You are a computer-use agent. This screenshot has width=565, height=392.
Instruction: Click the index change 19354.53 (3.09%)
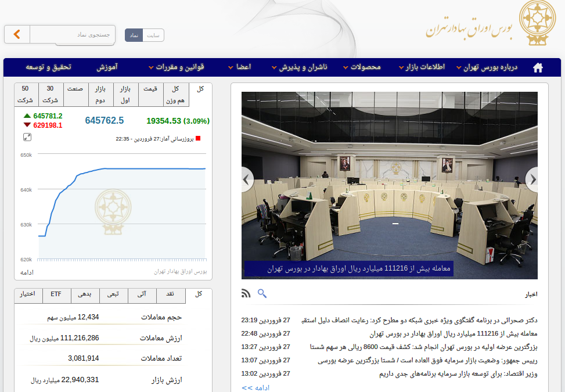(178, 121)
